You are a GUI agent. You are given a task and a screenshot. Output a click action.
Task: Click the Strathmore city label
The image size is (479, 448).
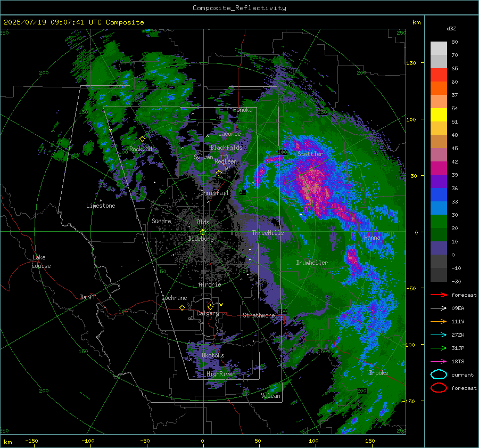(x=259, y=315)
